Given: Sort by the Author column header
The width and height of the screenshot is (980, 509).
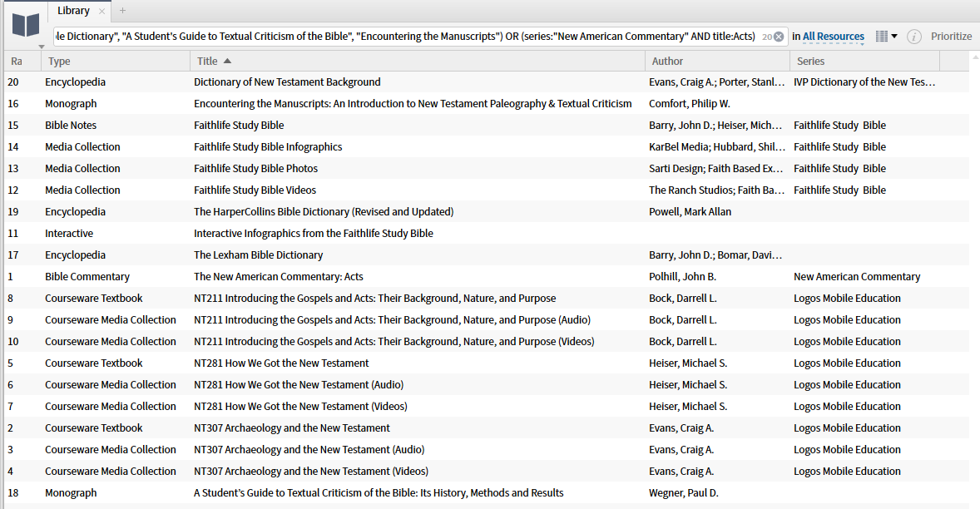Looking at the screenshot, I should coord(717,62).
